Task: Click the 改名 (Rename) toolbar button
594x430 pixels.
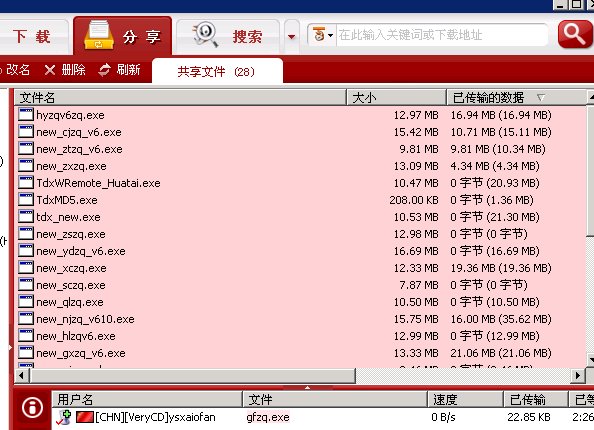Action: pyautogui.click(x=15, y=70)
